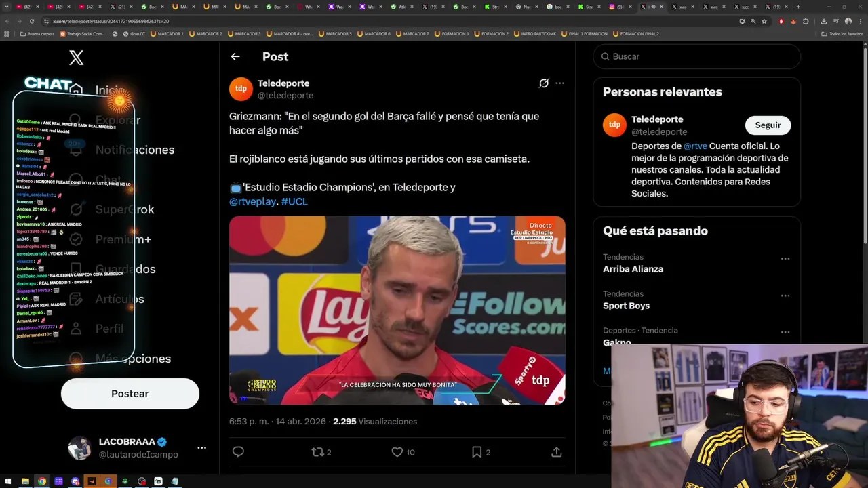Open the Nueva carpeta bookmark folder
Image resolution: width=868 pixels, height=488 pixels.
point(37,33)
